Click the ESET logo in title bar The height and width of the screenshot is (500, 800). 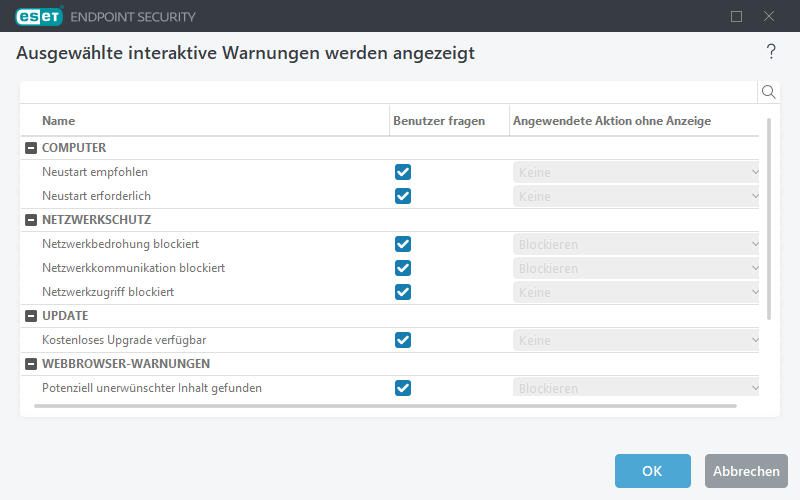pyautogui.click(x=39, y=16)
